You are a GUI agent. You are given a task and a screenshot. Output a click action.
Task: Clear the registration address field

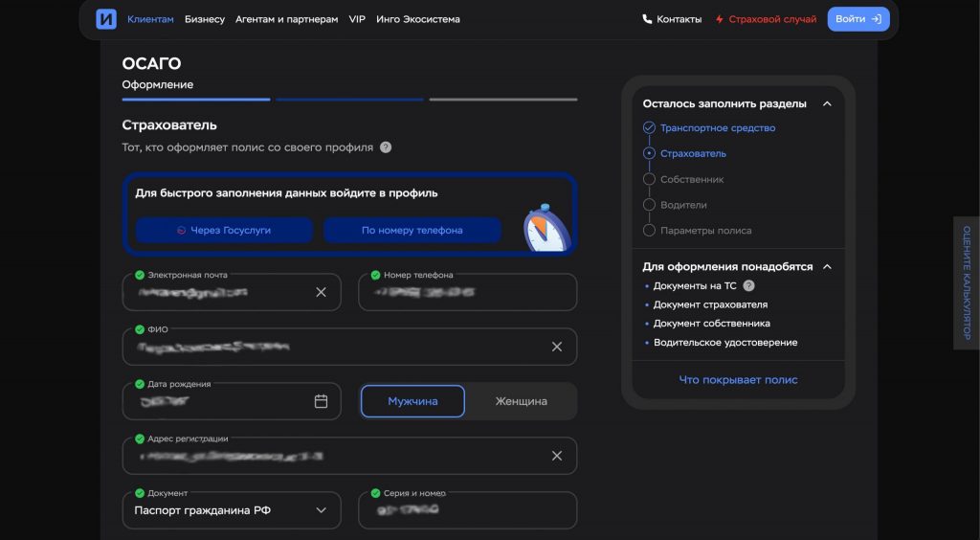pos(556,456)
